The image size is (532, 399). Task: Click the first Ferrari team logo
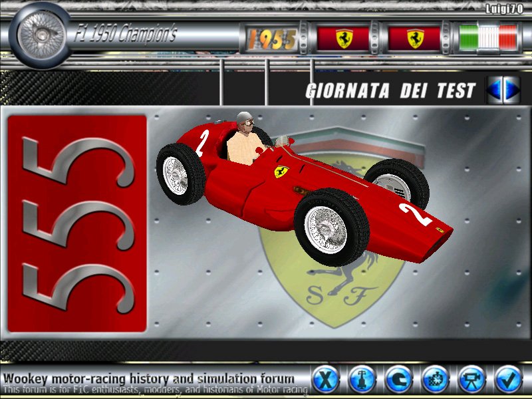tap(343, 38)
